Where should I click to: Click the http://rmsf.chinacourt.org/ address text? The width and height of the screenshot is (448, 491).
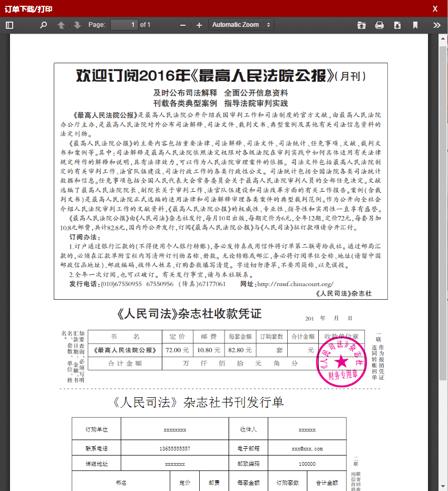[295, 284]
